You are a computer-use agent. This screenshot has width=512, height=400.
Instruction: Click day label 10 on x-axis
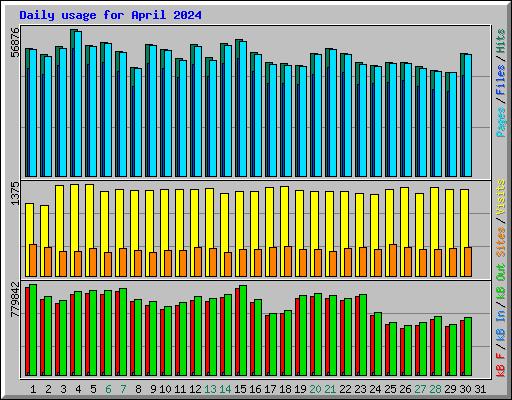165,389
